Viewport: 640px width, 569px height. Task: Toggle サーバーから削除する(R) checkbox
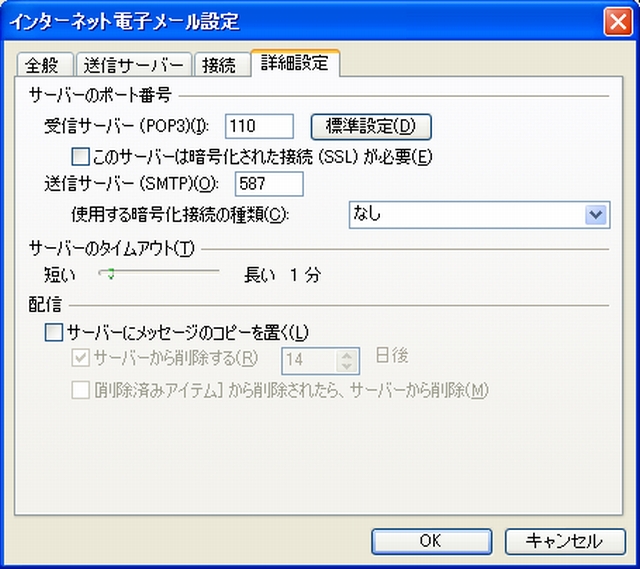tap(80, 358)
